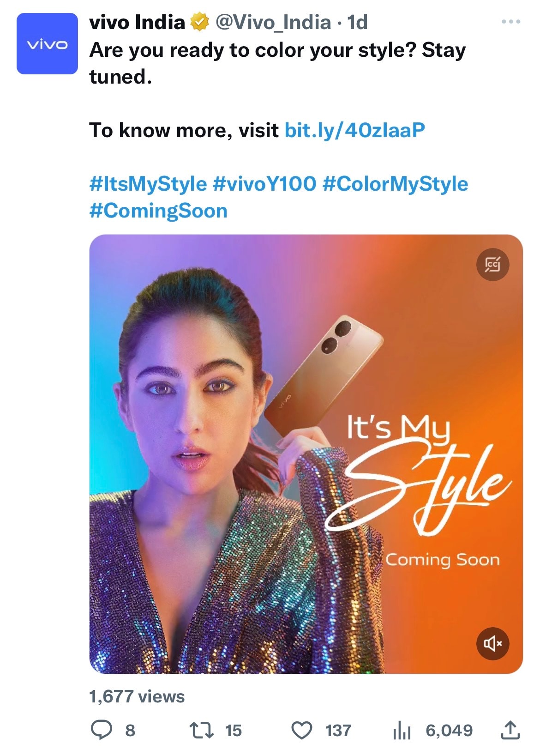Click the #ComingSoon hashtag
This screenshot has width=540, height=756.
[x=158, y=211]
